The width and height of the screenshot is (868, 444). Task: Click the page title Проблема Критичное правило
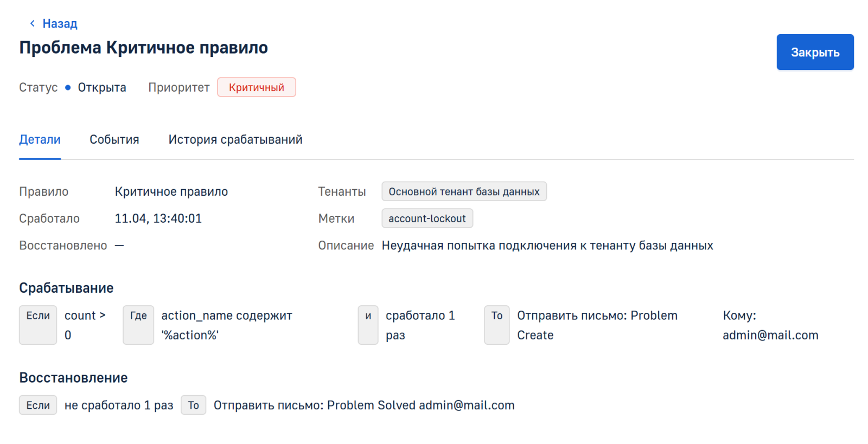tap(143, 48)
